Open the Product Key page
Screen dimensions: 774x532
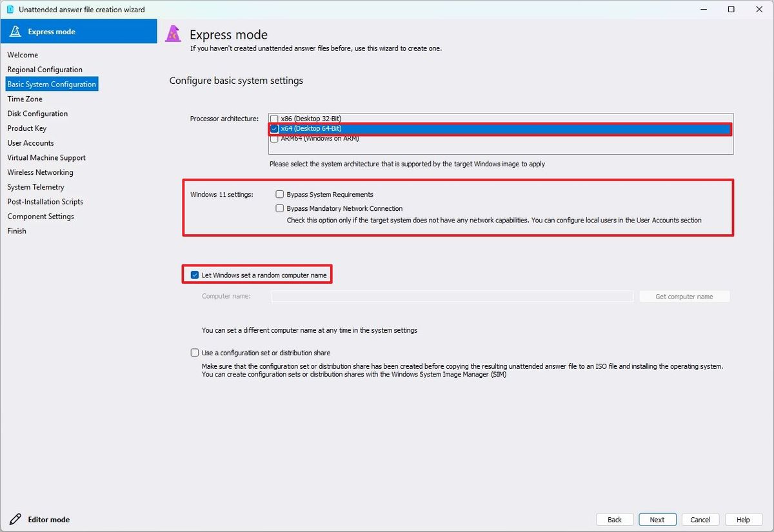[x=26, y=128]
